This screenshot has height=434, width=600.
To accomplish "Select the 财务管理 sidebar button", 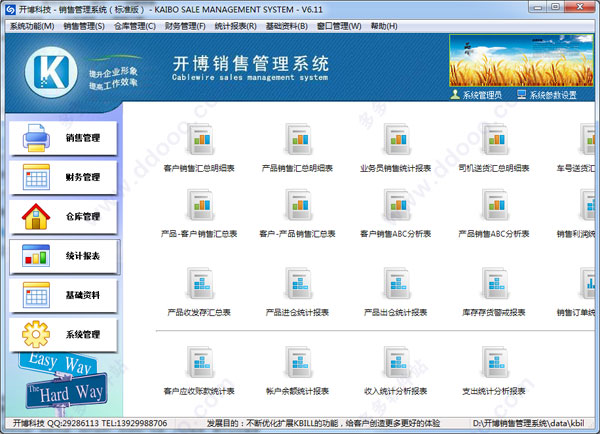I will (63, 178).
